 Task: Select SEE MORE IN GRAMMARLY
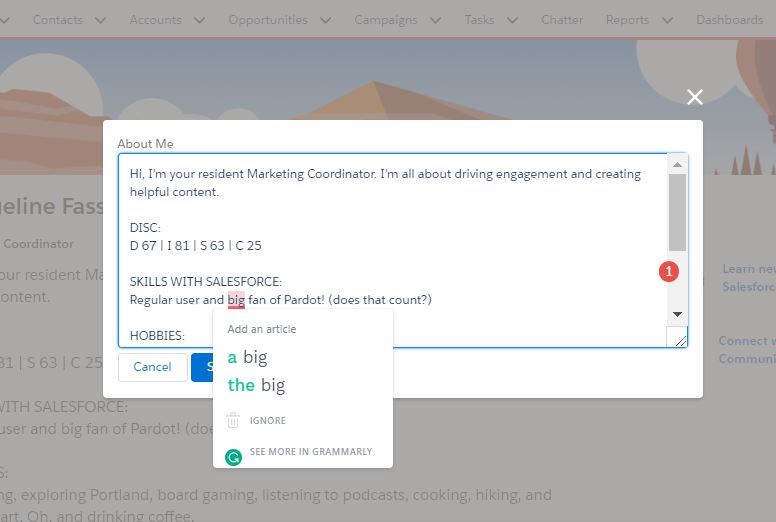click(x=311, y=451)
